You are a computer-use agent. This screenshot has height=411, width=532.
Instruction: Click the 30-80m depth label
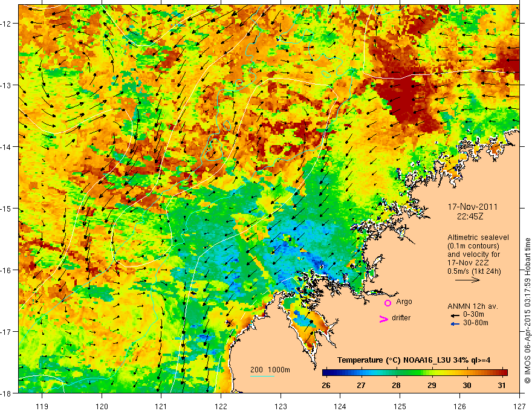point(476,323)
